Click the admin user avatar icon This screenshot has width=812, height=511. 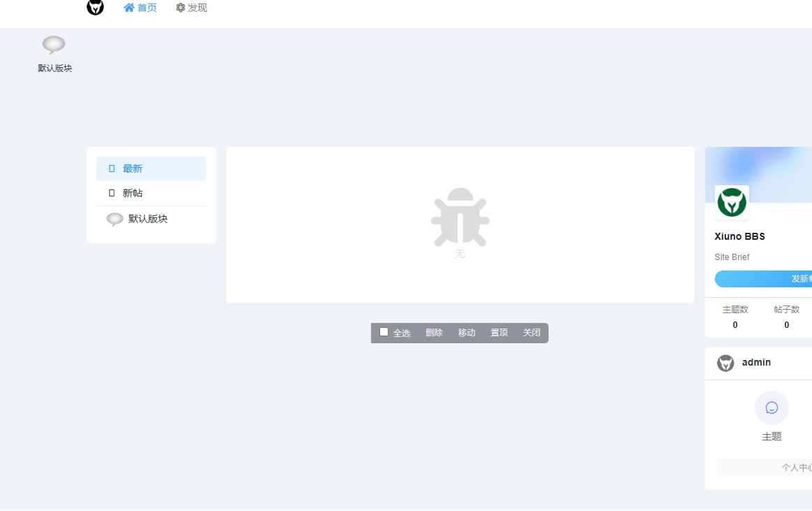point(725,363)
